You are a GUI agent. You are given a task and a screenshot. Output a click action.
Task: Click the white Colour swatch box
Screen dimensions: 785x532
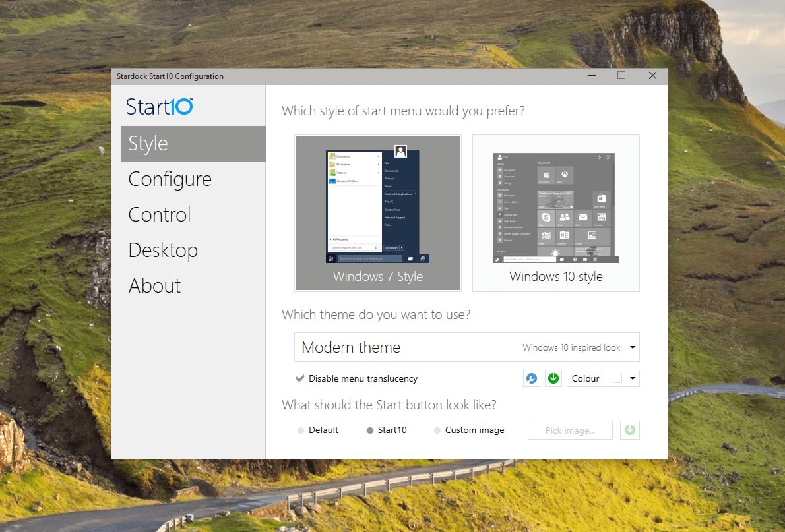[x=617, y=378]
